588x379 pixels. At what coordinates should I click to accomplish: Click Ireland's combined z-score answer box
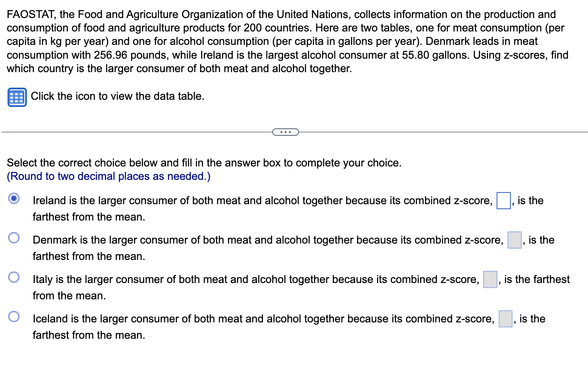point(503,201)
